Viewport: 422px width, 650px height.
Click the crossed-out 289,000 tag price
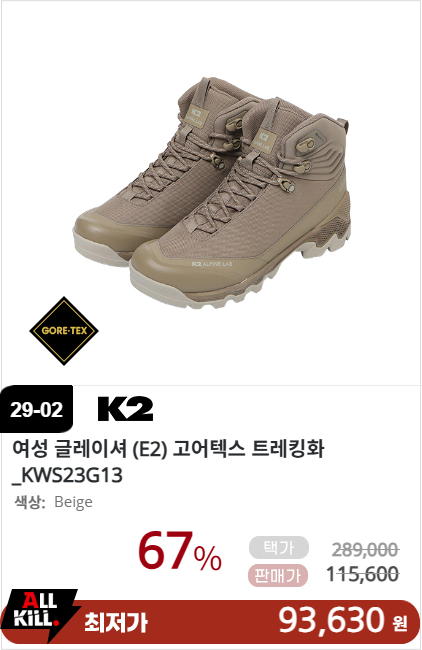365,550
